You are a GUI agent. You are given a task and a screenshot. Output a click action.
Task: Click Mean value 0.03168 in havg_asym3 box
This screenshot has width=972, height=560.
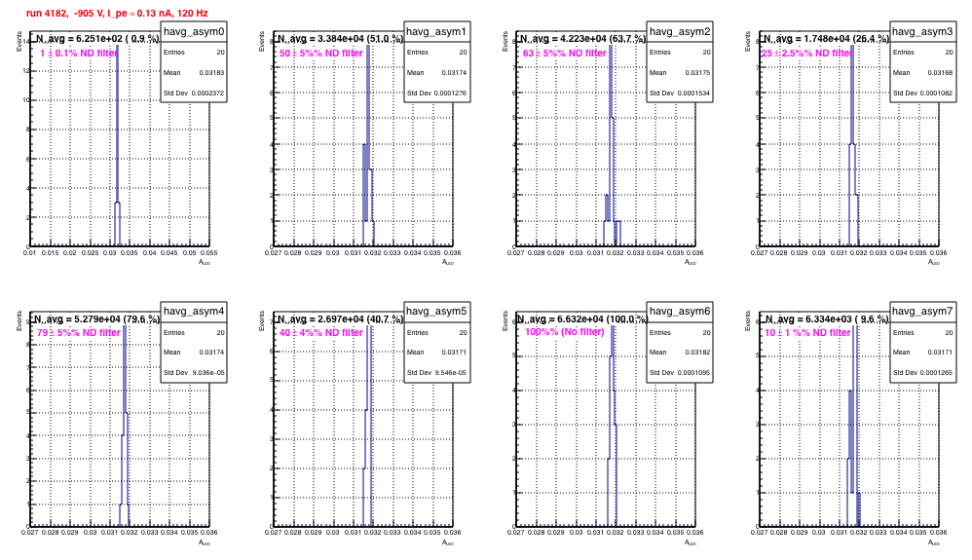pyautogui.click(x=941, y=73)
